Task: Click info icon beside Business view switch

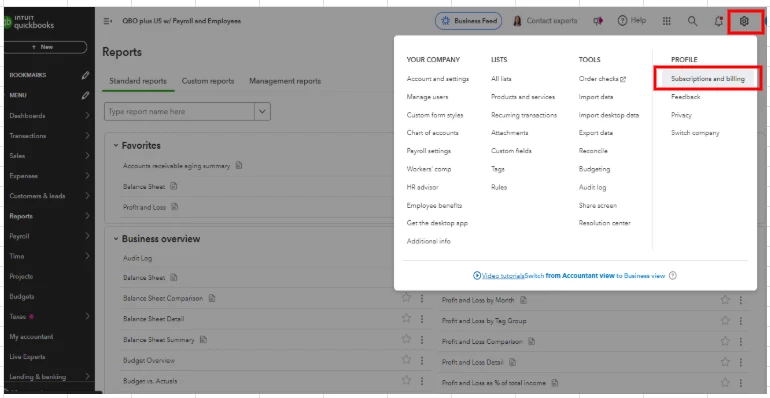Action: 673,276
